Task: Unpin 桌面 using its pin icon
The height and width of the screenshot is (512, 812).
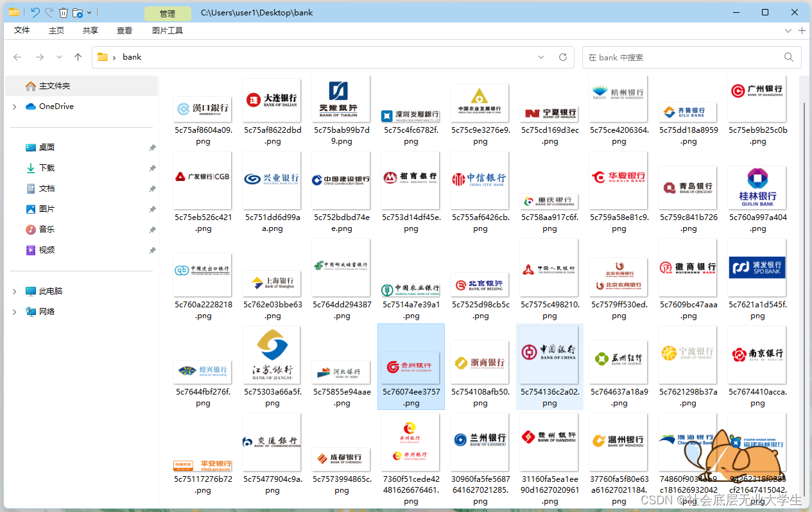Action: (x=152, y=148)
